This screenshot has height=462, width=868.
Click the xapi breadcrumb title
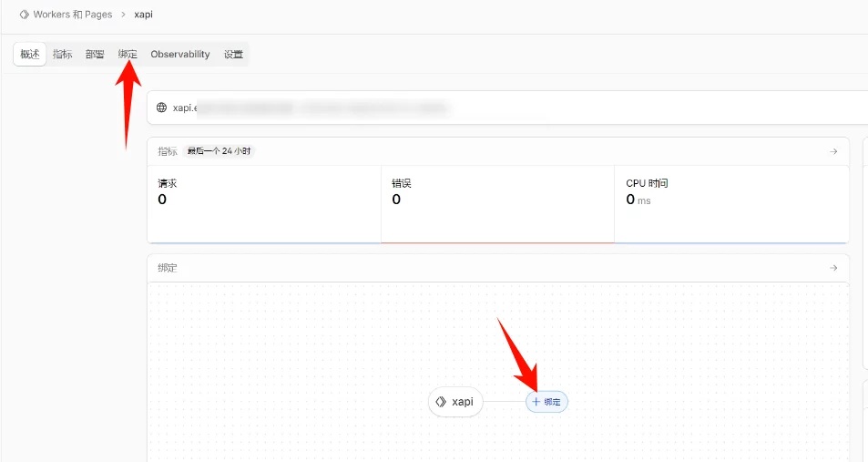click(144, 15)
